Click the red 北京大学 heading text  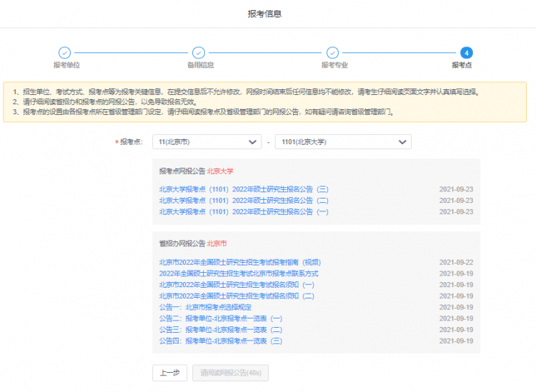coord(220,171)
